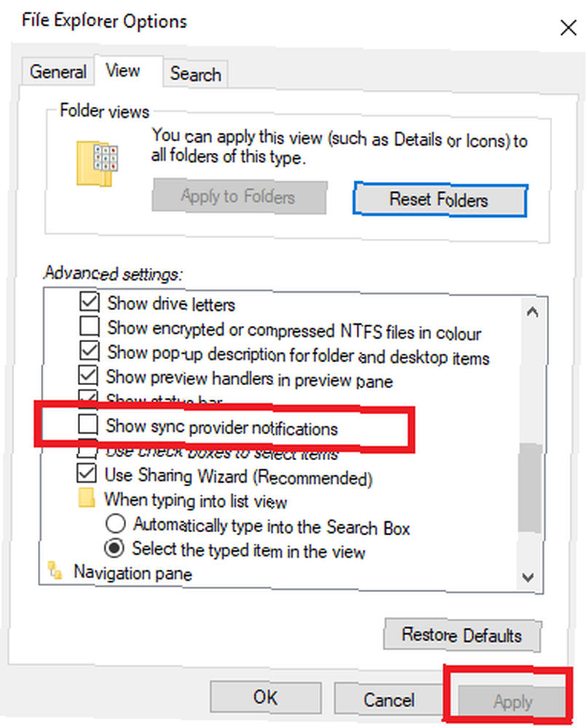Choose Select the typed item in the view
Viewport: 587px width, 728px height.
pyautogui.click(x=114, y=548)
